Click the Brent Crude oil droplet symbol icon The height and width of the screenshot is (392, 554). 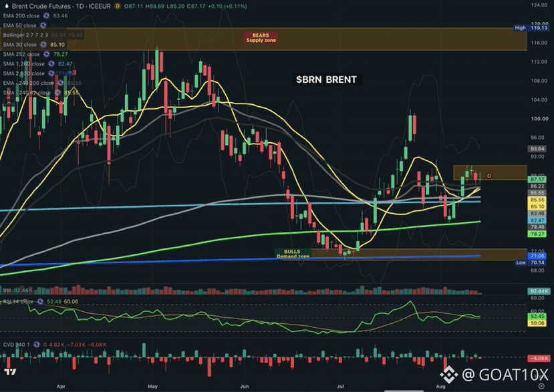tap(7, 6)
